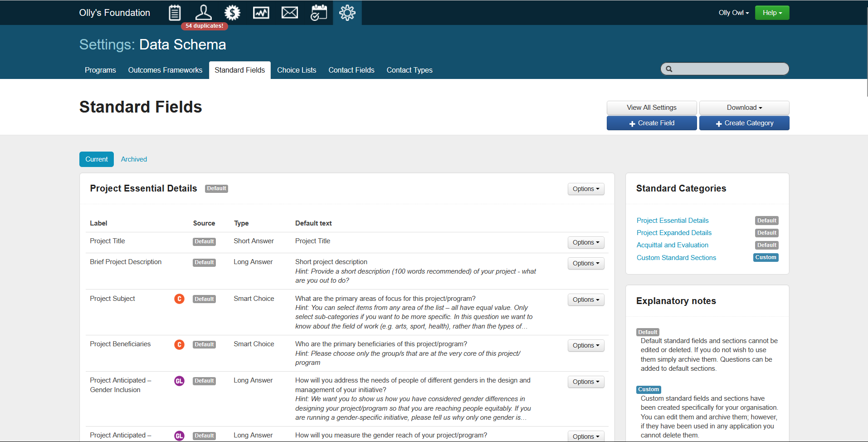Click the grants dollar-sign icon
This screenshot has width=868, height=442.
(x=232, y=13)
